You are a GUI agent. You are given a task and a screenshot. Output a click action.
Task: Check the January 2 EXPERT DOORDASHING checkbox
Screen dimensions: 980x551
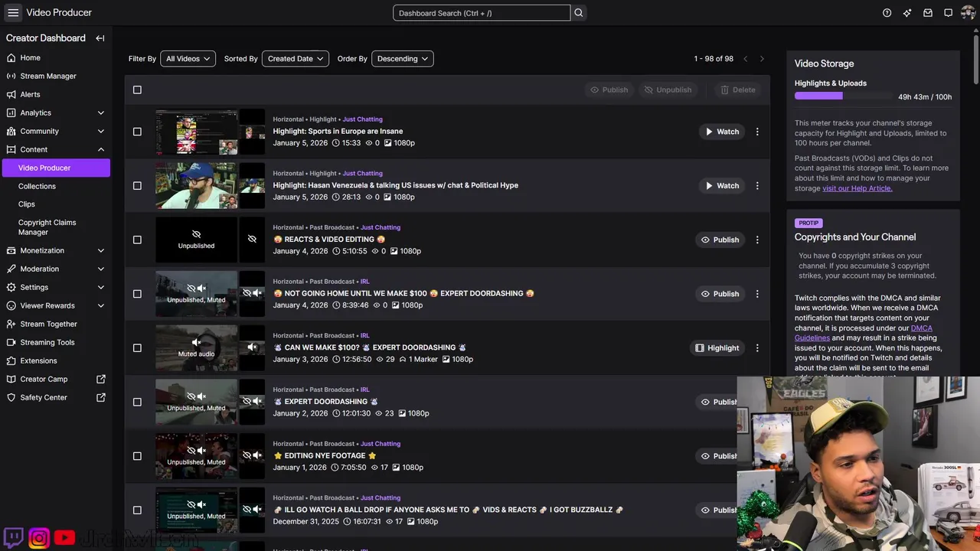pyautogui.click(x=137, y=402)
